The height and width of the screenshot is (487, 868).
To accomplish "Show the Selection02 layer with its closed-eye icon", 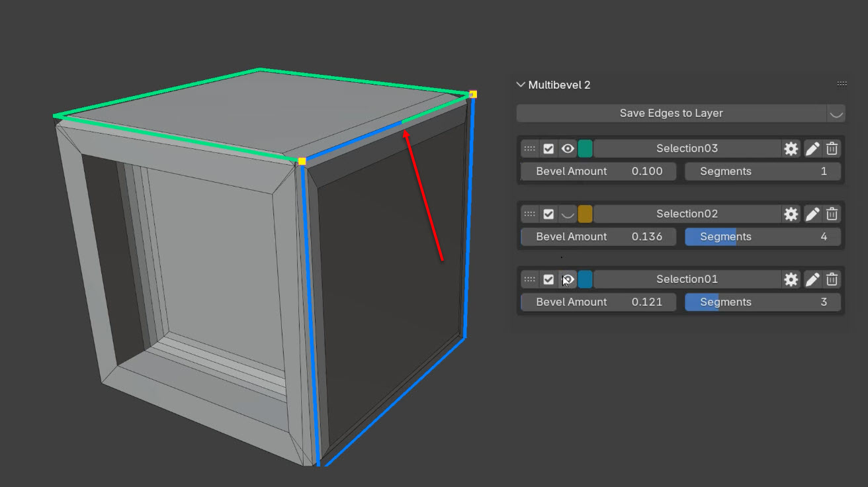I will click(568, 214).
